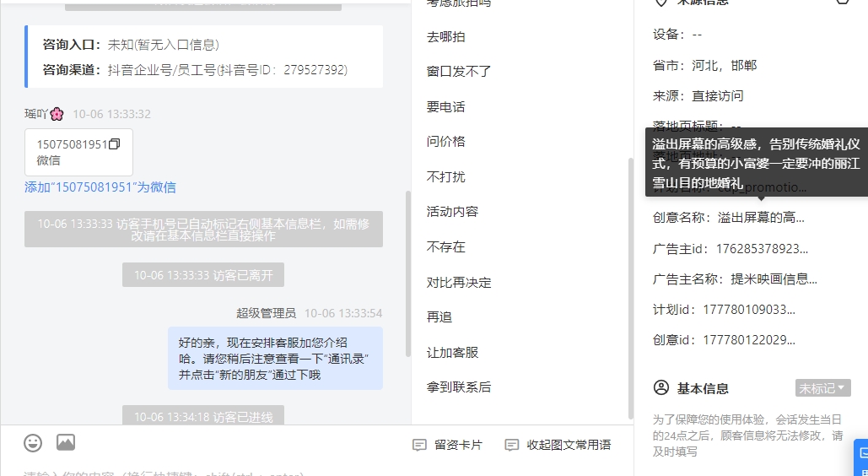
Task: Click the 瑶吖 visitor name
Action: click(x=44, y=114)
